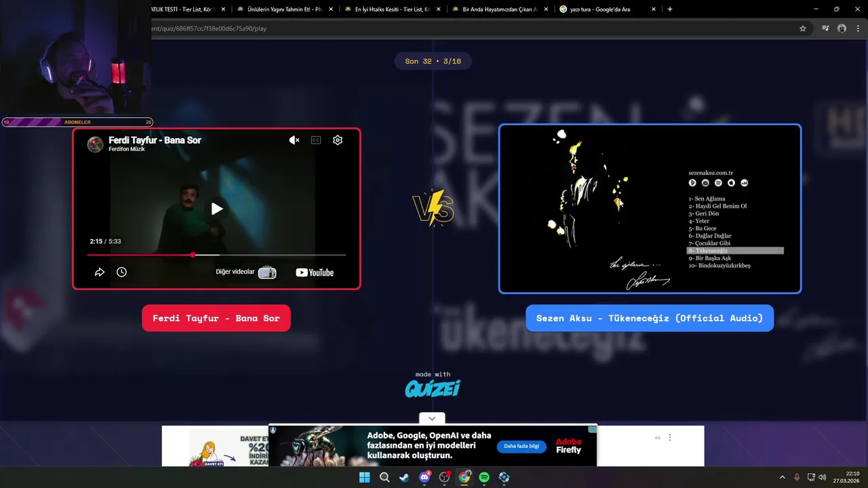Bookmark this page with star icon
The height and width of the screenshot is (488, 868).
click(803, 28)
